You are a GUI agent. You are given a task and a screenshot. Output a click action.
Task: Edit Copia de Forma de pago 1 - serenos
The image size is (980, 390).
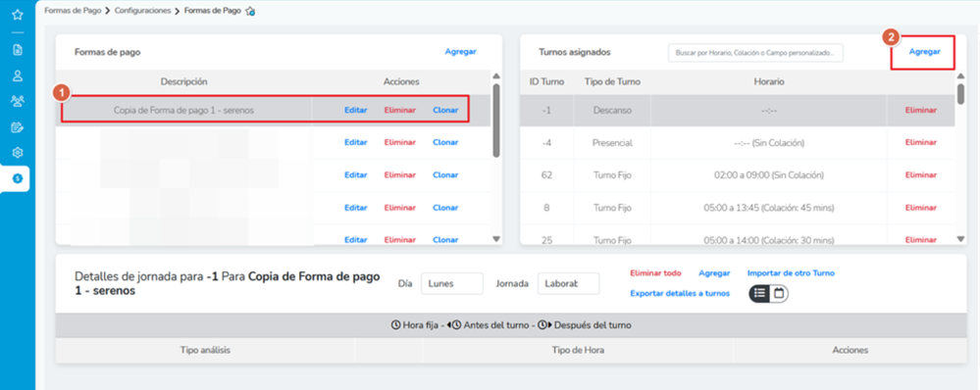356,110
